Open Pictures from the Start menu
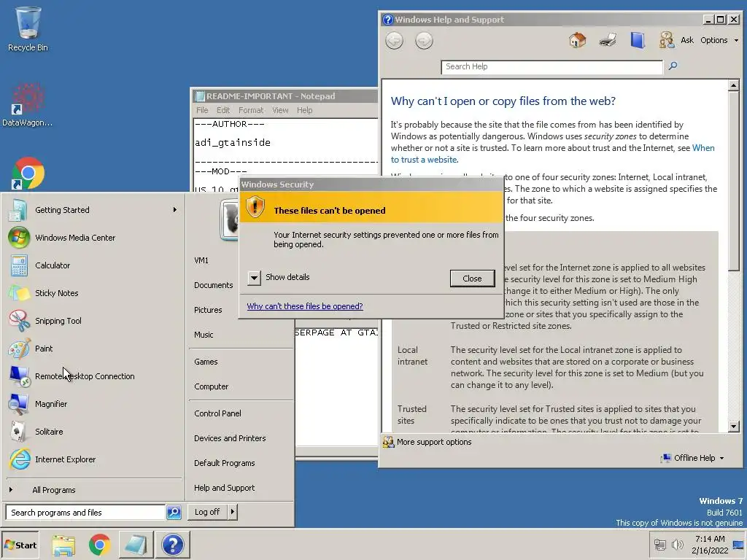Screen dimensions: 747x560 (x=208, y=310)
